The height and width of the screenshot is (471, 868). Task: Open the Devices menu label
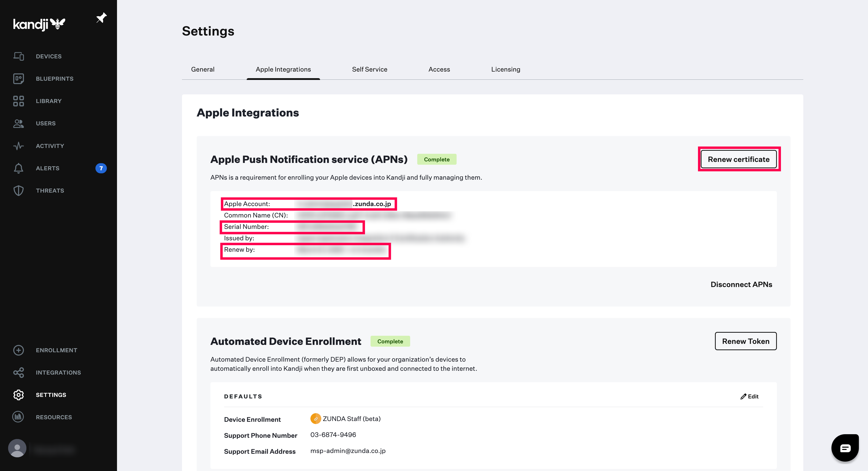coord(49,56)
